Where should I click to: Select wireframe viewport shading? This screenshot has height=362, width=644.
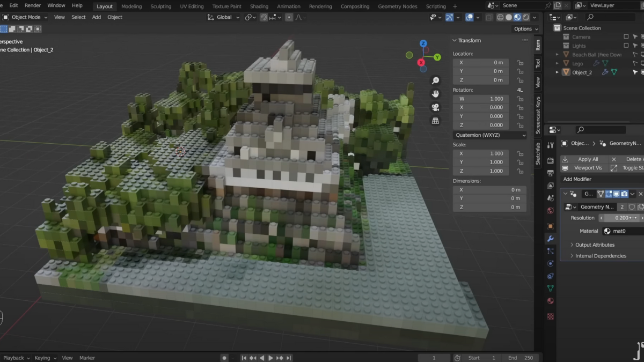[x=500, y=17]
